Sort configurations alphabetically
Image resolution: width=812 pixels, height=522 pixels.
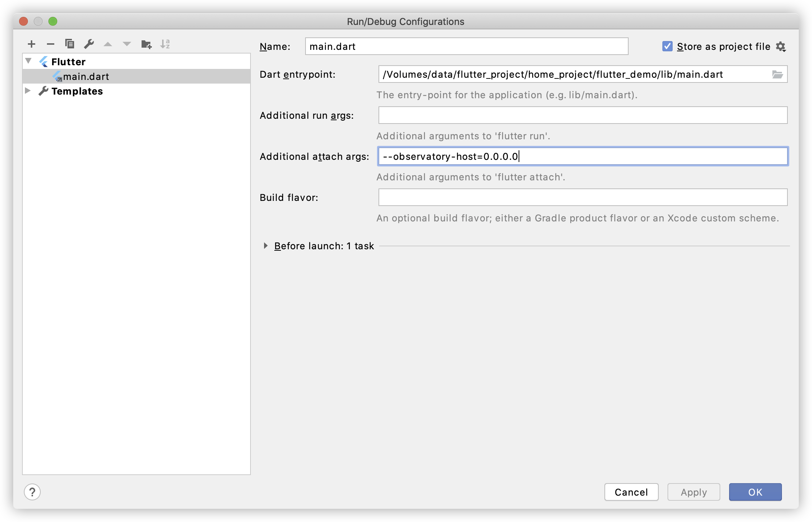point(165,44)
